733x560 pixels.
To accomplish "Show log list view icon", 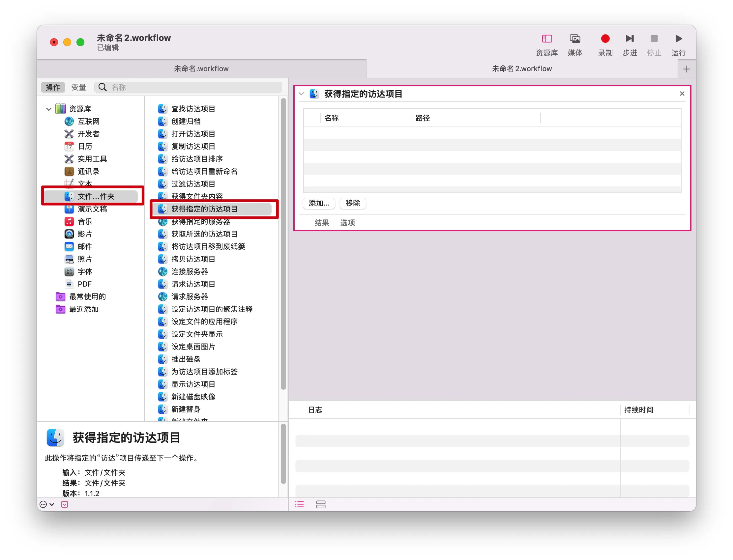I will click(300, 504).
